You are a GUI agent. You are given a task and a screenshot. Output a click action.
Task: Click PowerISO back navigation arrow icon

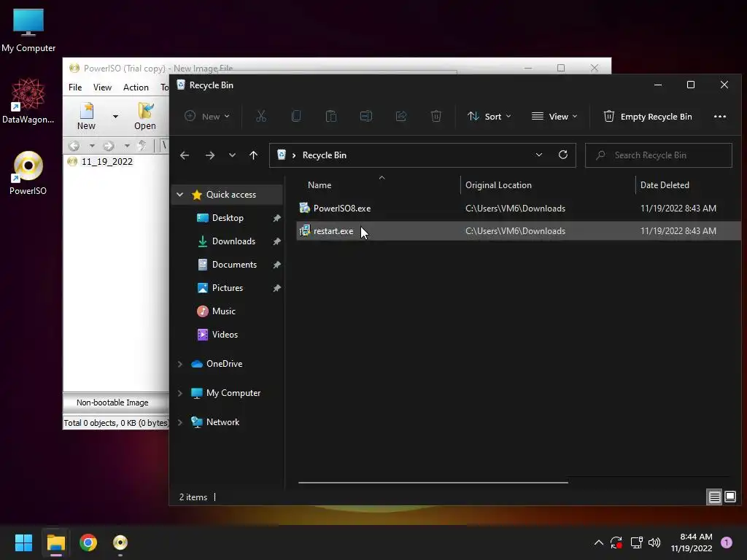point(74,146)
